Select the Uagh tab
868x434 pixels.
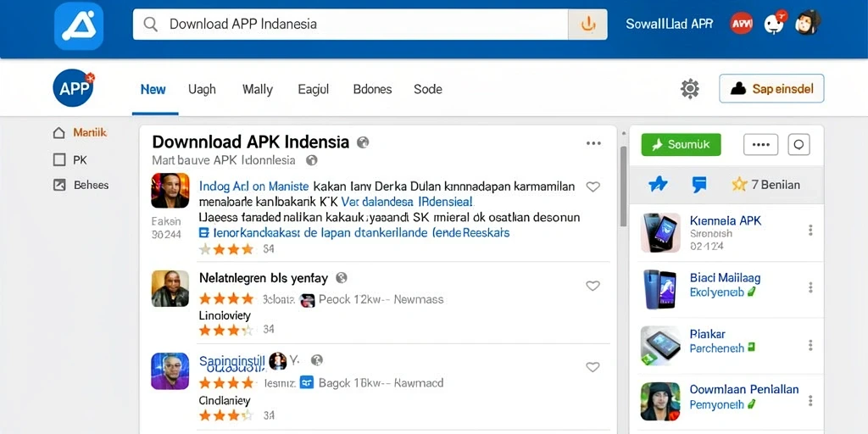[x=202, y=89]
